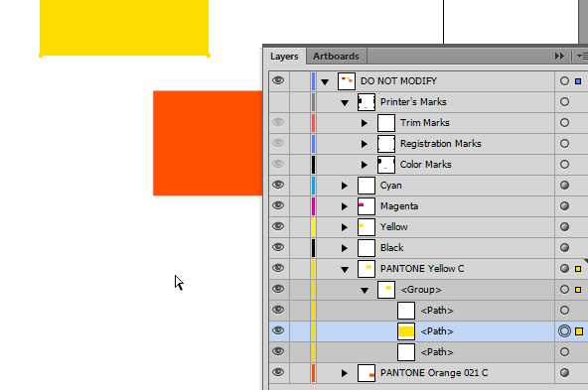This screenshot has height=390, width=588.
Task: Select the Magenta layer thumbnail
Action: click(366, 206)
